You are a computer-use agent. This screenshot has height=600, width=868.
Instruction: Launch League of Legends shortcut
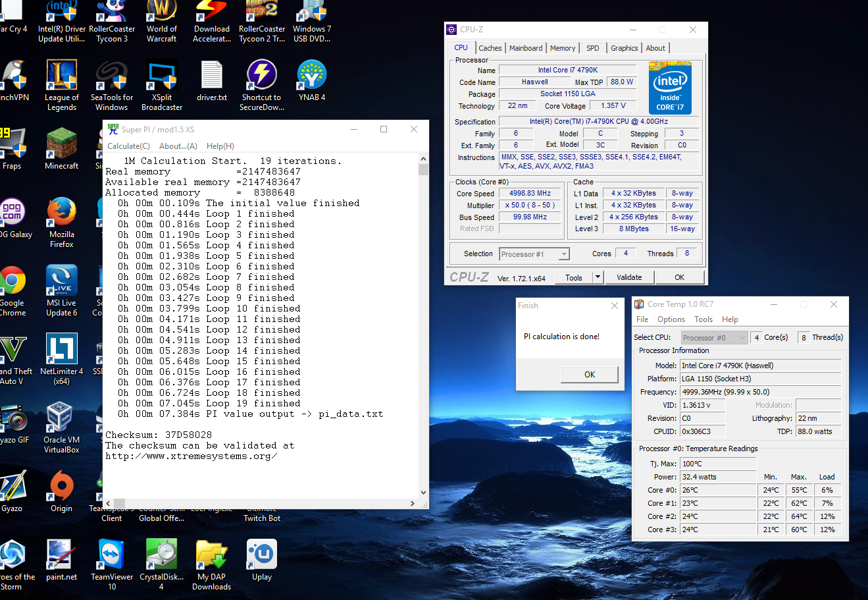pos(62,86)
